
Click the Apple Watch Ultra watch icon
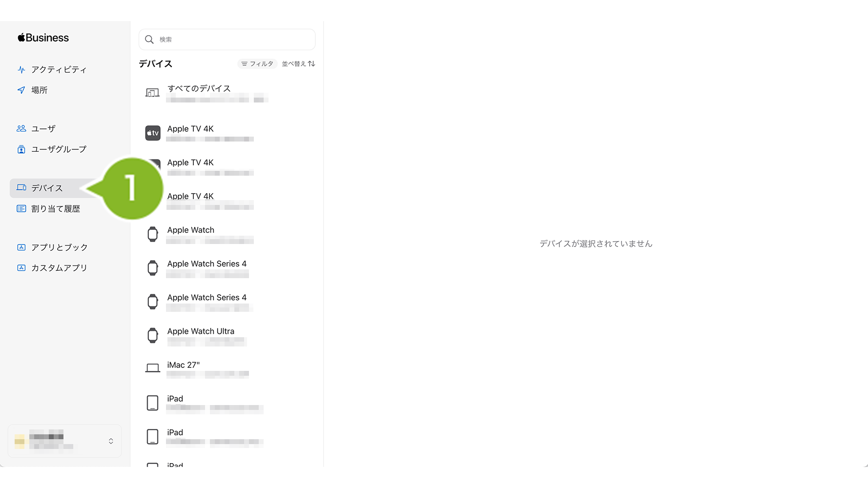pyautogui.click(x=153, y=335)
